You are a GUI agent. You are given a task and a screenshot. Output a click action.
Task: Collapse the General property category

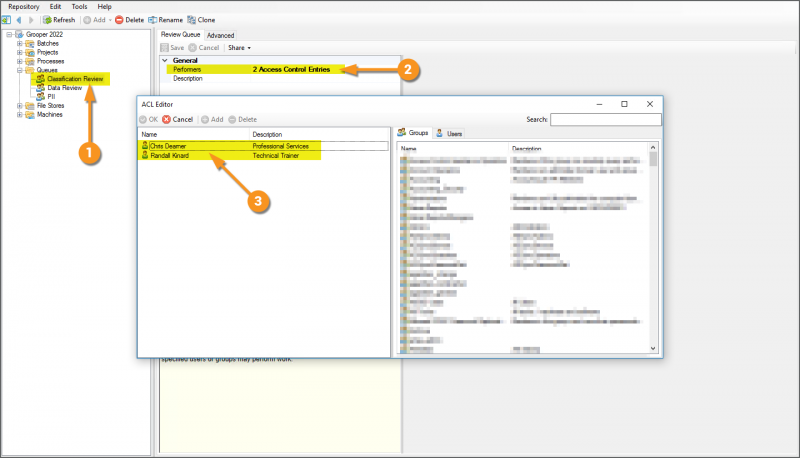(x=165, y=60)
